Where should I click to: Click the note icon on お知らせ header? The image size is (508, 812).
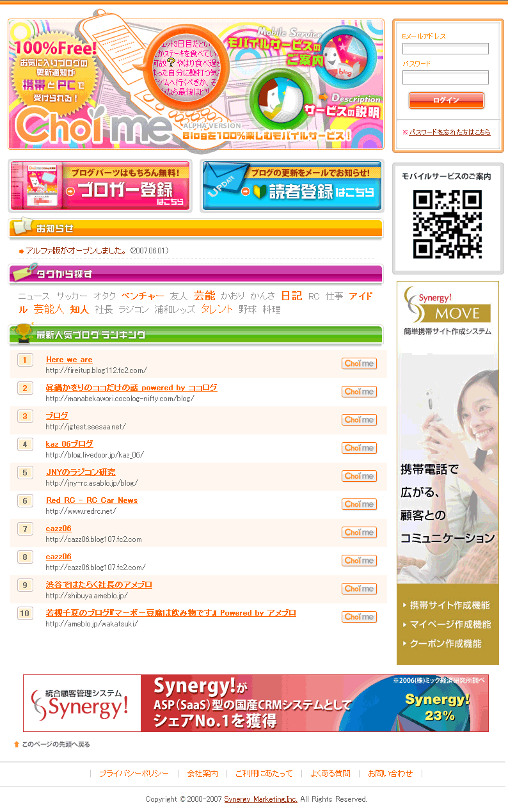[x=22, y=226]
